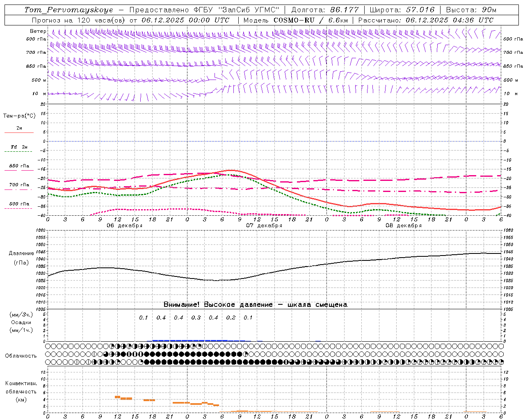Viewport: 525px width, 420px height.
Task: Click the Осадки precipitation panel label
Action: point(21,322)
